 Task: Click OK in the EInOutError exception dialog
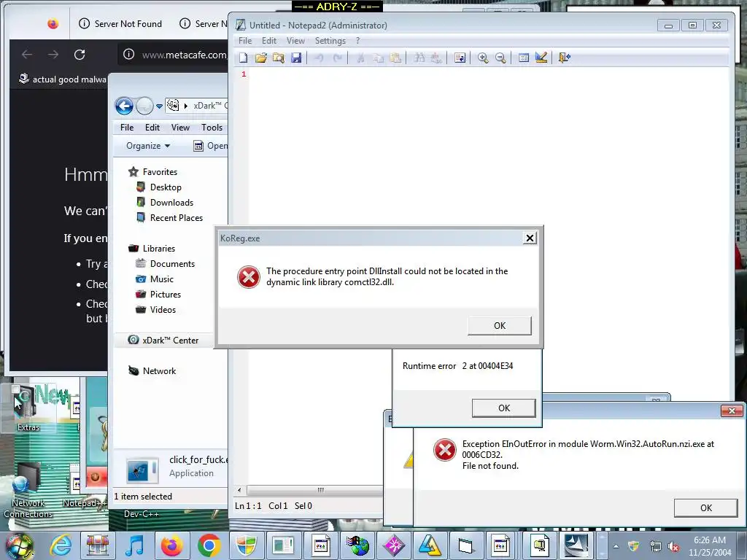(x=706, y=508)
